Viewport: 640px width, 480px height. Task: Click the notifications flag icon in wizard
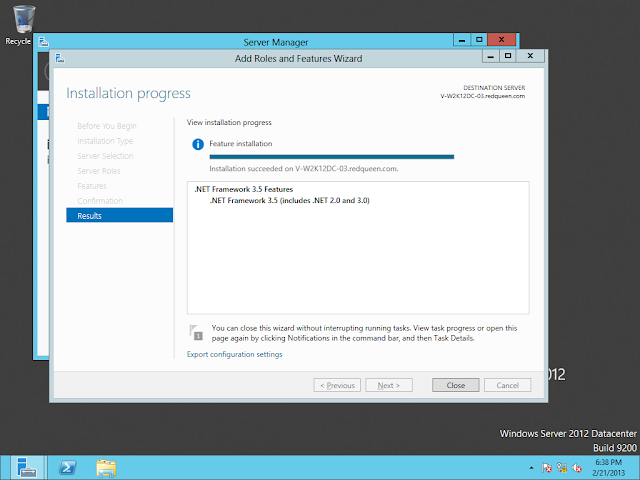click(196, 332)
